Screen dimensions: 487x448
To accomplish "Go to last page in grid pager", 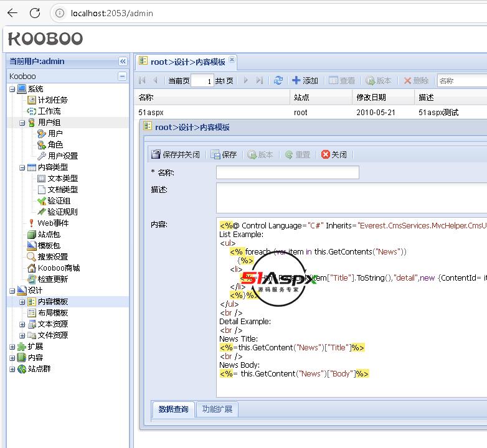I will [260, 80].
